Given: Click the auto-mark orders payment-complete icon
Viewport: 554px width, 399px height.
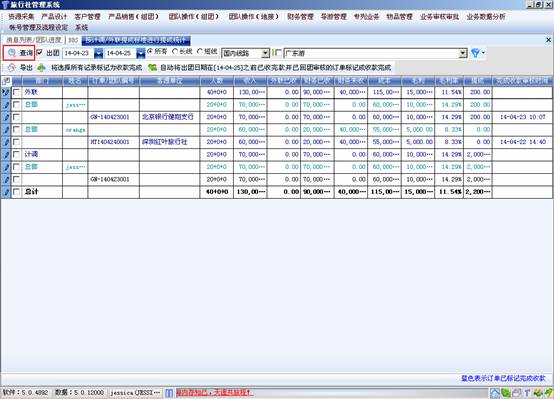Looking at the screenshot, I should tap(152, 68).
